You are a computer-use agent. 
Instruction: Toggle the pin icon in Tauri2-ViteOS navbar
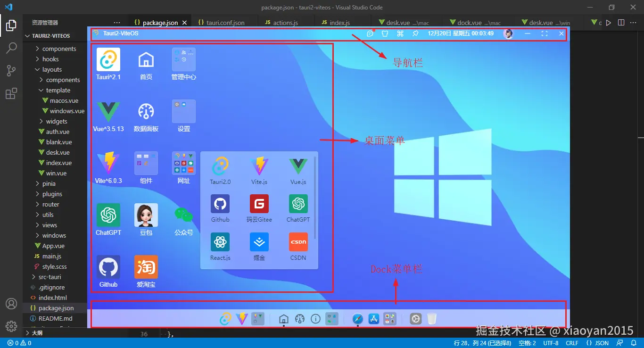pos(415,33)
